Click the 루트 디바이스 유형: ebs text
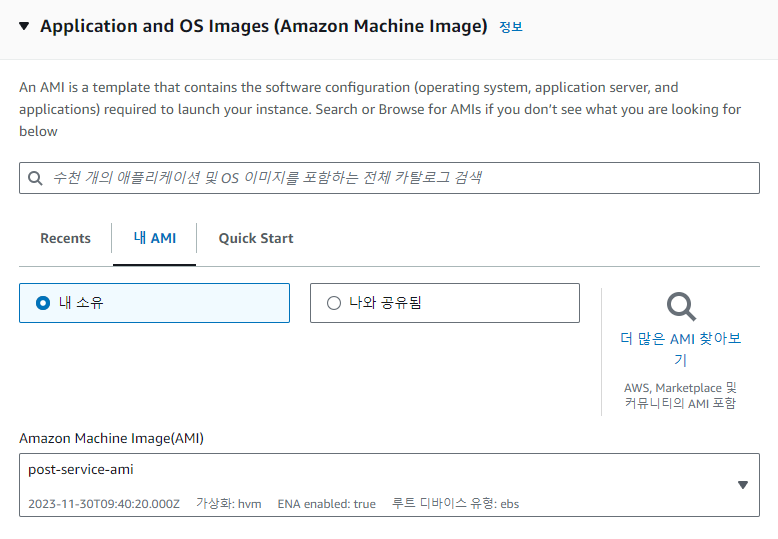Image resolution: width=778 pixels, height=539 pixels. coord(455,504)
